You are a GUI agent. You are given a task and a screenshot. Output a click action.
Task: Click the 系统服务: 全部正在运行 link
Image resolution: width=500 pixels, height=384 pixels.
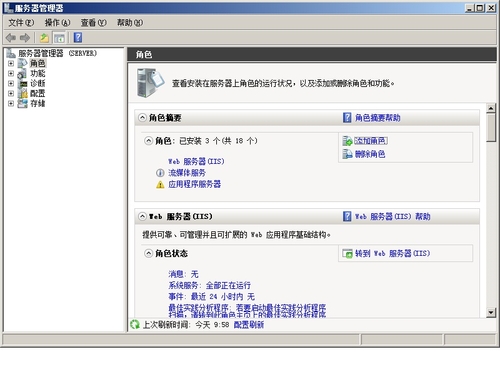click(x=209, y=285)
